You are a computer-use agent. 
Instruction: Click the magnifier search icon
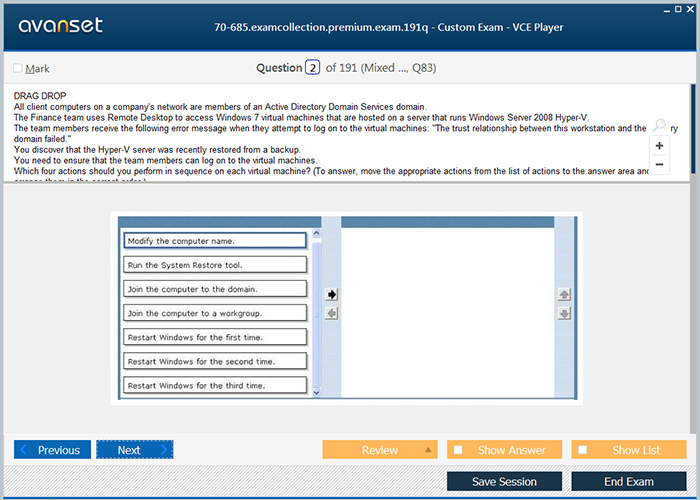click(x=659, y=125)
